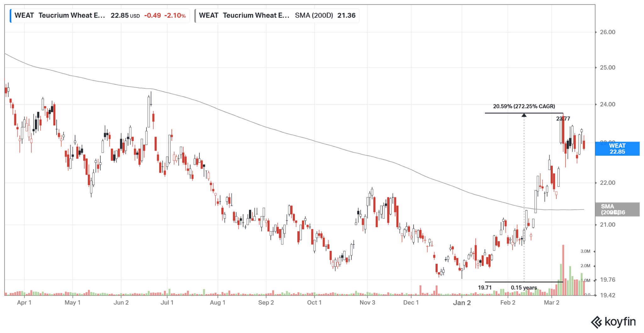The width and height of the screenshot is (644, 333).
Task: Click the 19.71 low price annotation
Action: 485,288
